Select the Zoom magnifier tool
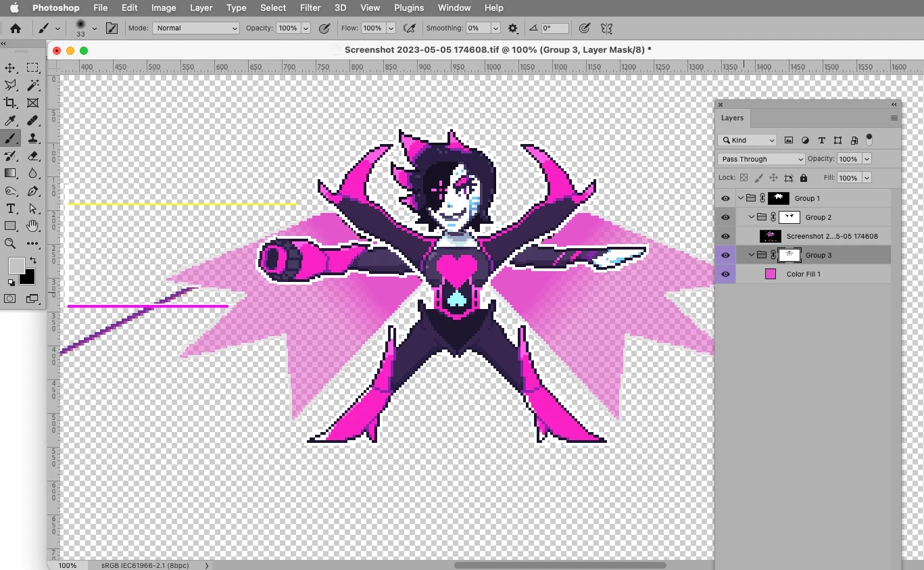 click(11, 243)
